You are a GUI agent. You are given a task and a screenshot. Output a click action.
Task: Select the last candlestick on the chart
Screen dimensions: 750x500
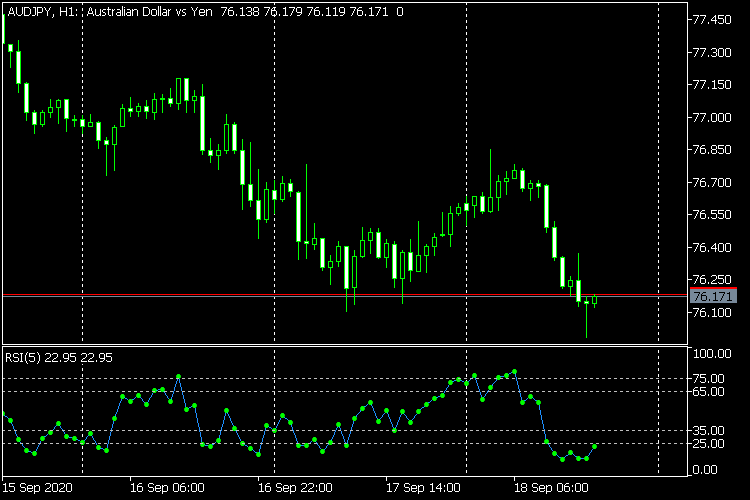pyautogui.click(x=595, y=300)
